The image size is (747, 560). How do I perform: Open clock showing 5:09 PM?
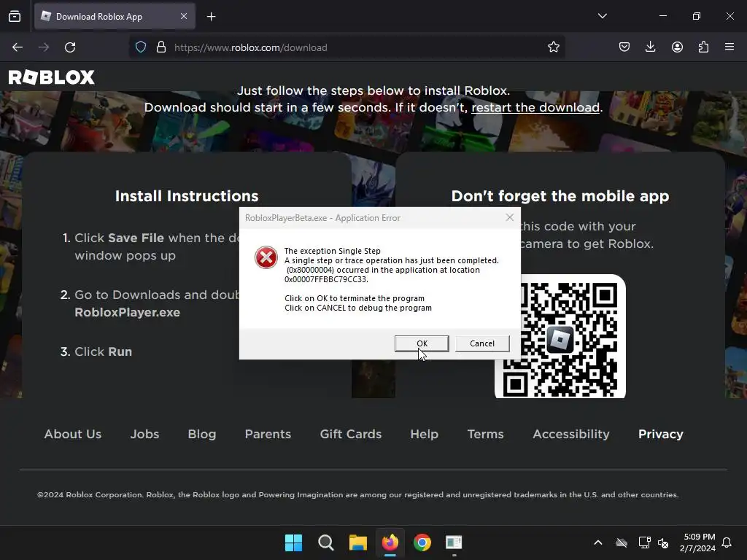(697, 542)
